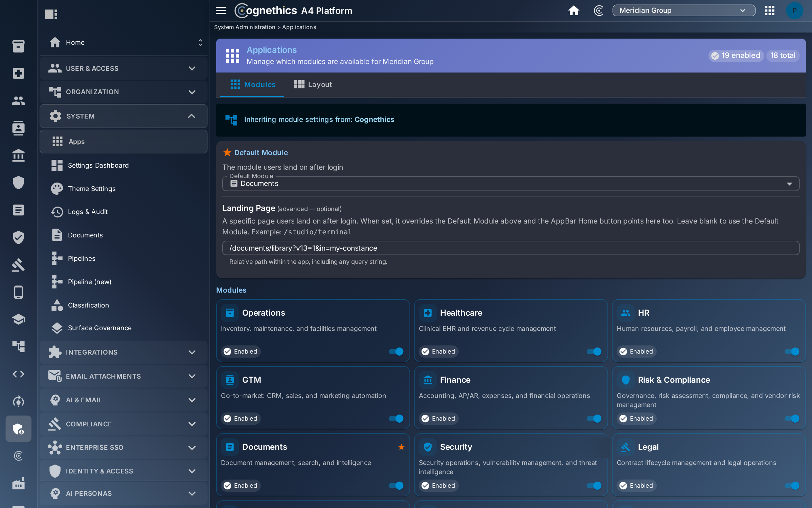Open Logs & Audit menu item

pyautogui.click(x=123, y=212)
